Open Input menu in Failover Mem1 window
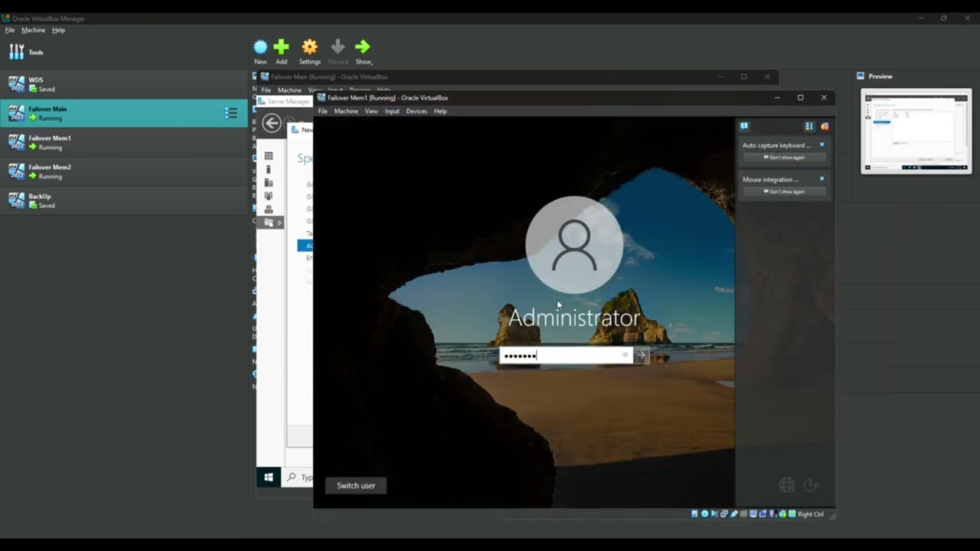 pyautogui.click(x=392, y=111)
